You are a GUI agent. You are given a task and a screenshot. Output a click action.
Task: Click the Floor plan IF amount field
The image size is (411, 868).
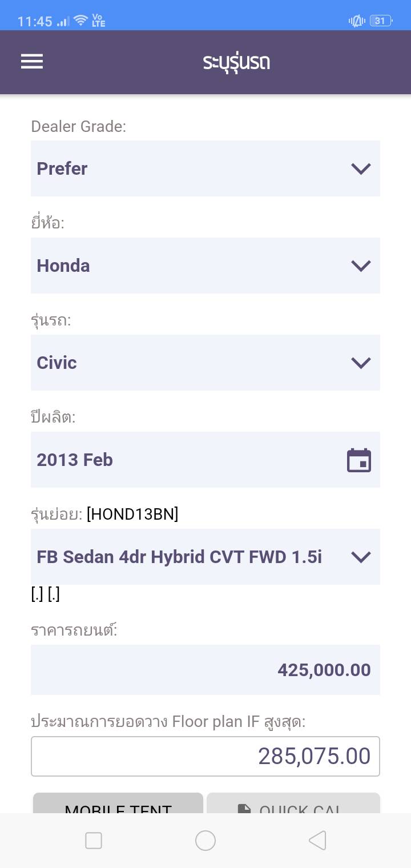(x=205, y=756)
